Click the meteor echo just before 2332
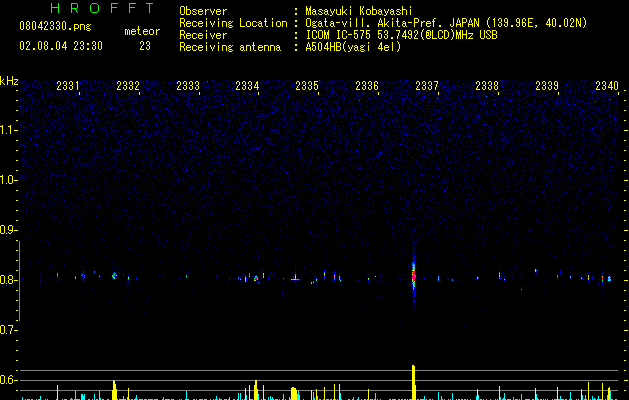The image size is (629, 400). tap(114, 275)
